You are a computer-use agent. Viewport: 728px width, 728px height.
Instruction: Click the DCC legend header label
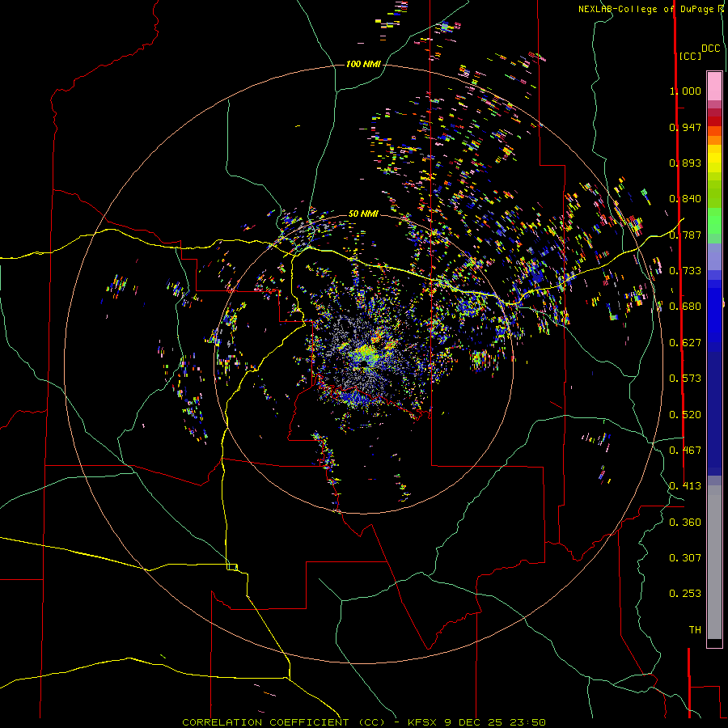coord(711,49)
